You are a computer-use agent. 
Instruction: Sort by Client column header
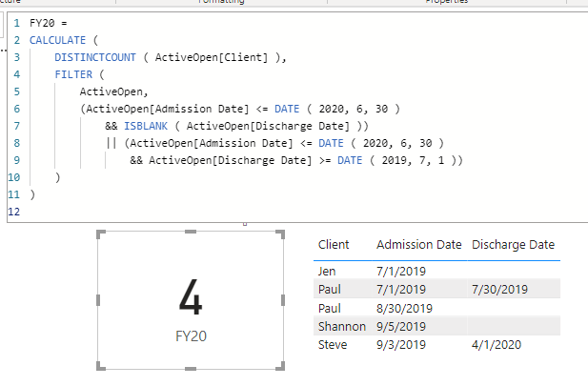click(334, 245)
